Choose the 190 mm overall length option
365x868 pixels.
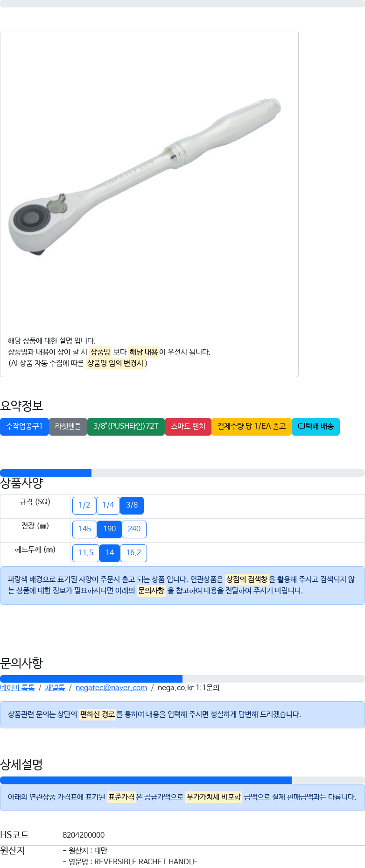click(x=110, y=529)
